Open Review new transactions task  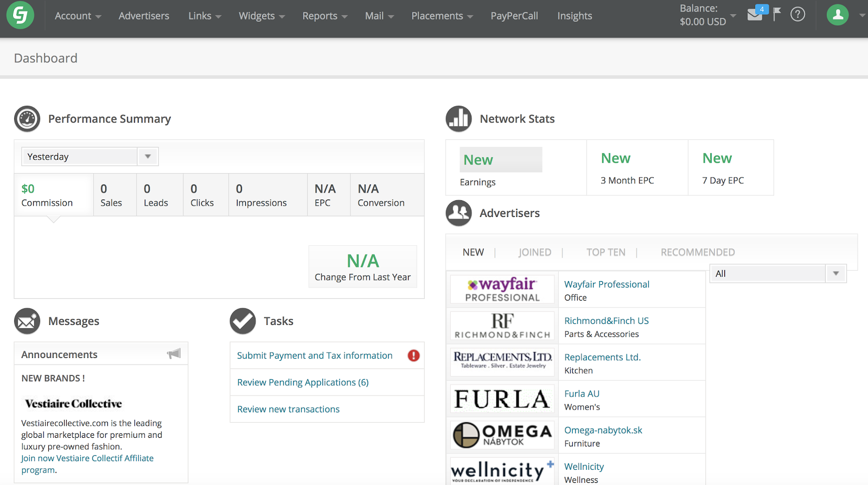point(288,409)
